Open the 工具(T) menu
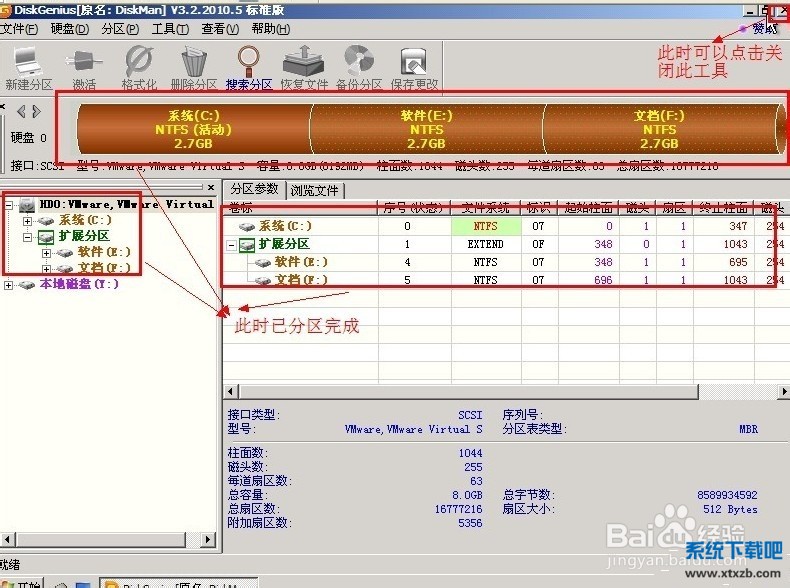Viewport: 790px width, 588px height. tap(169, 29)
